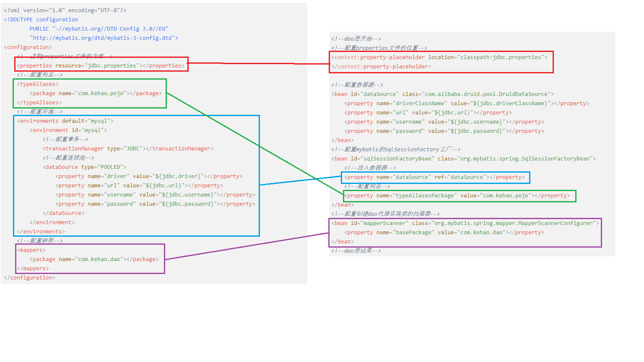Click the package name="com.kehao.pojo" line
The image size is (644, 362).
point(96,93)
